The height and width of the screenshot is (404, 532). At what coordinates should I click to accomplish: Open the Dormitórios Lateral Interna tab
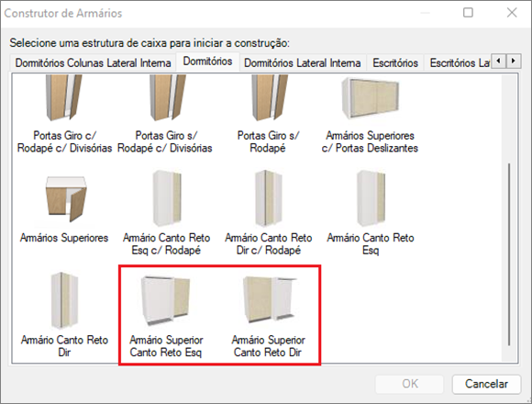point(303,62)
